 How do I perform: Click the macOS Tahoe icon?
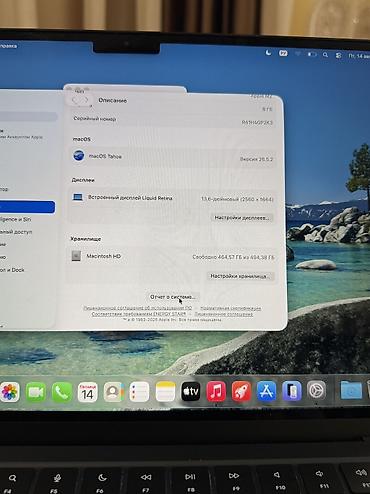[79, 155]
